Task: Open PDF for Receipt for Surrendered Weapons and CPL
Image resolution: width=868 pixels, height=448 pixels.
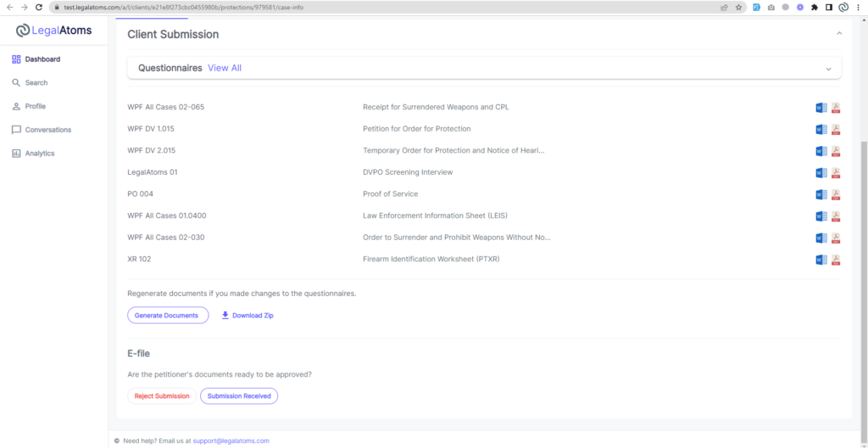Action: pyautogui.click(x=835, y=108)
